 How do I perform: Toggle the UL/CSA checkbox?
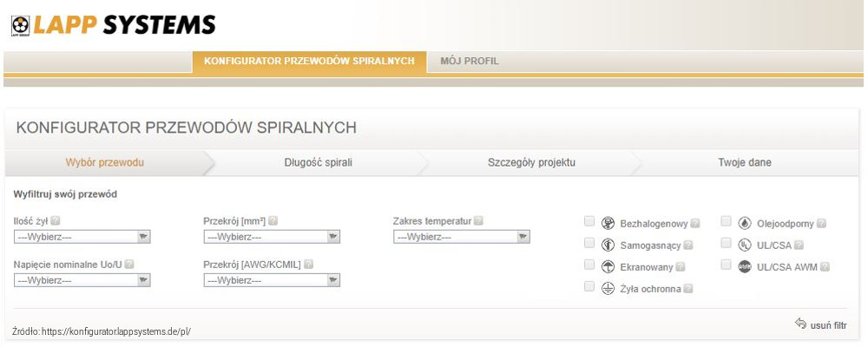tap(726, 243)
